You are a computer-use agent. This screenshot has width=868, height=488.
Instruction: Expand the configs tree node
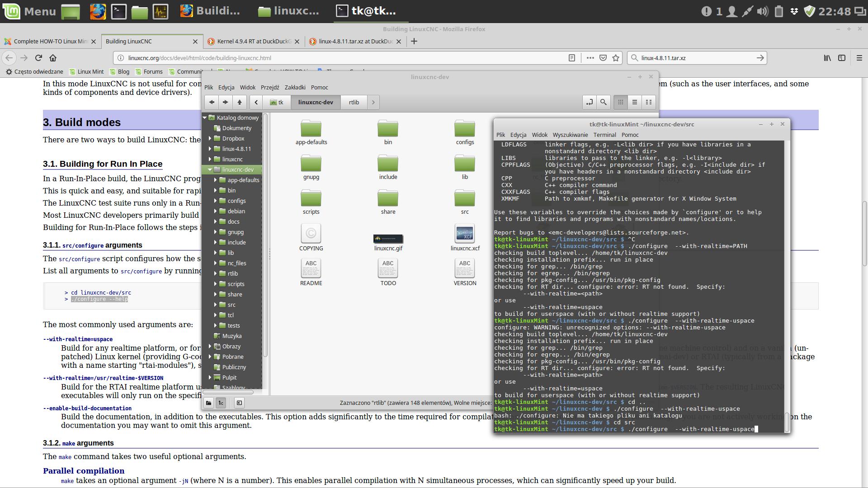pyautogui.click(x=216, y=201)
